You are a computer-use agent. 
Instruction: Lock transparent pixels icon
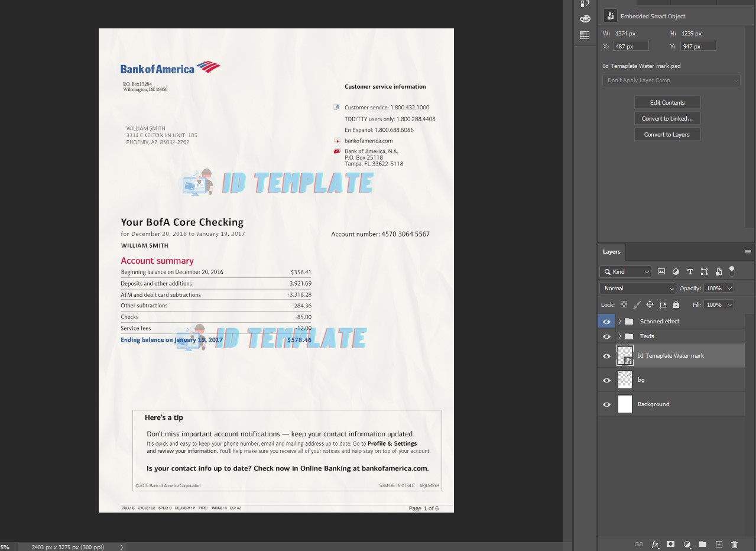(624, 304)
